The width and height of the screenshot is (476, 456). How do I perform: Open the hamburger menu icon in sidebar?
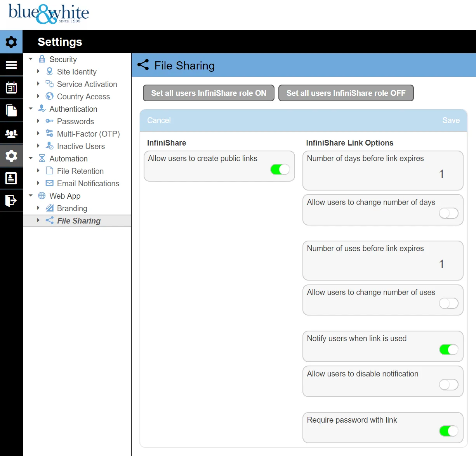[11, 65]
